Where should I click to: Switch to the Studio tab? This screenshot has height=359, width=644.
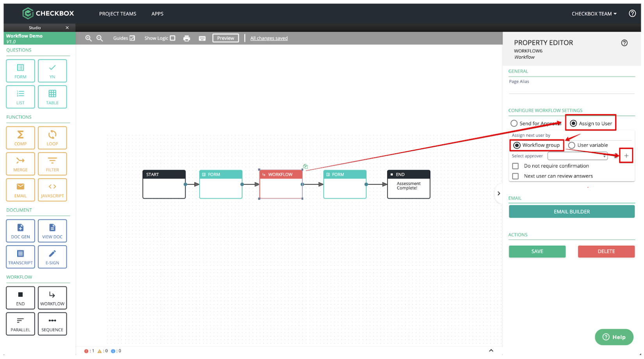click(x=35, y=28)
